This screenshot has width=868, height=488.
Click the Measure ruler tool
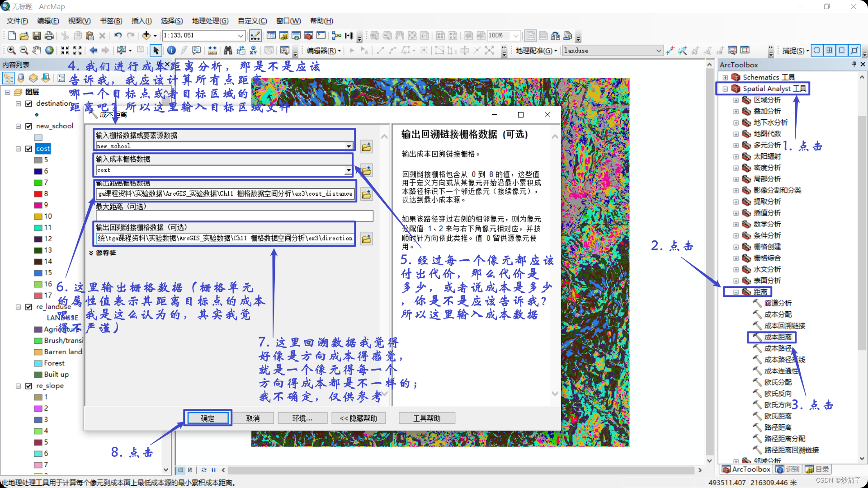click(x=212, y=50)
